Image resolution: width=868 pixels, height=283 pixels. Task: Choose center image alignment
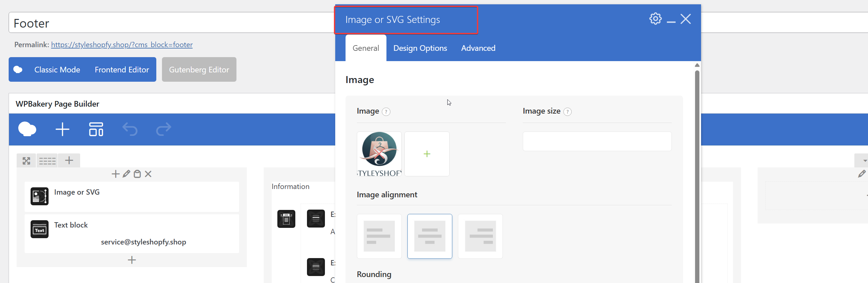tap(430, 236)
